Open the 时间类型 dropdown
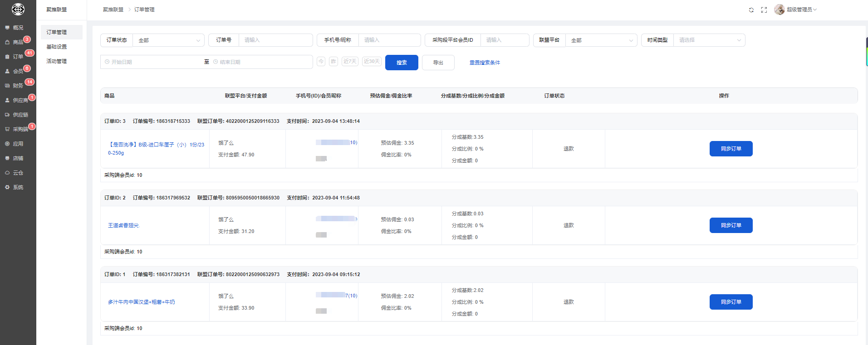Screen dimensions: 868x345 [x=709, y=40]
